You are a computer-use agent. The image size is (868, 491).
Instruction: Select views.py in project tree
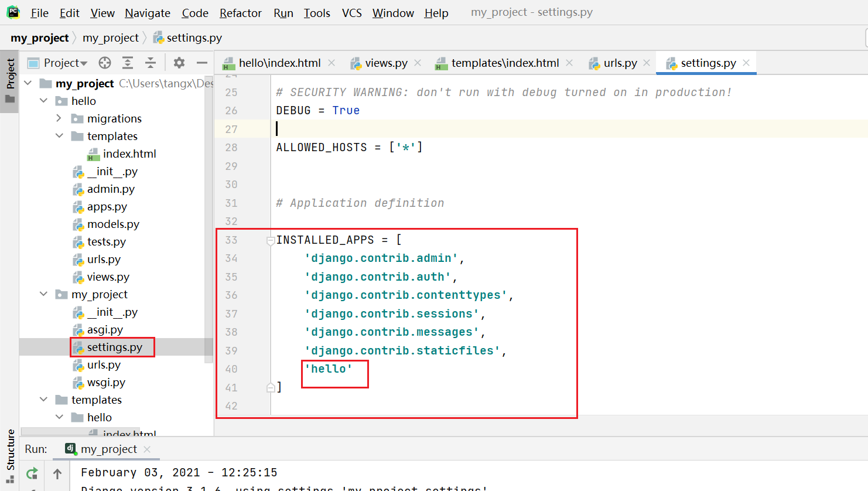point(101,277)
